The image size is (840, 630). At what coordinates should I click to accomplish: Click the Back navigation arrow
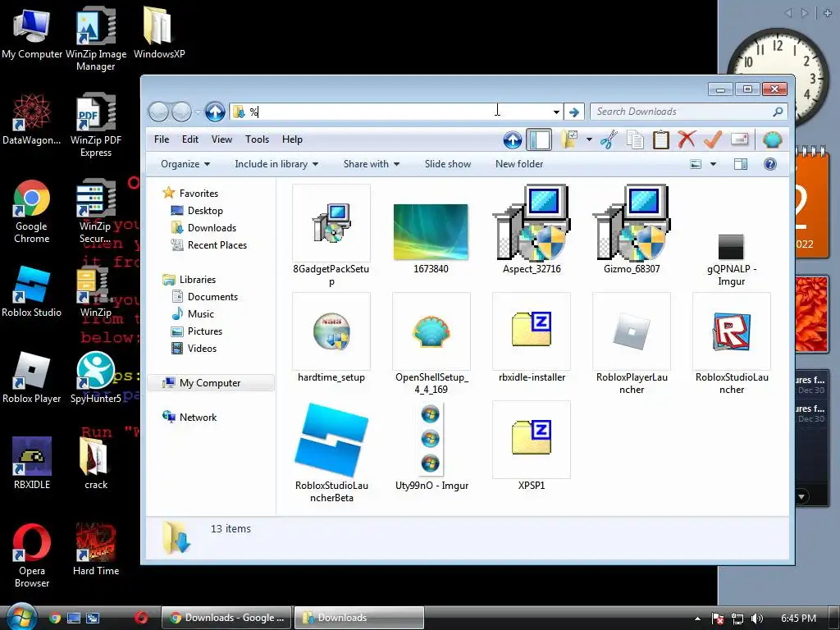158,112
